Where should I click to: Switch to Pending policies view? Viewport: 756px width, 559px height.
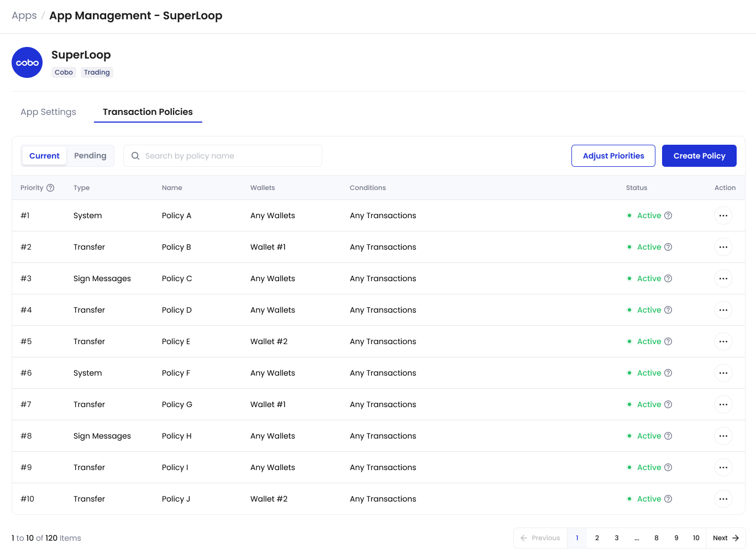click(x=90, y=156)
